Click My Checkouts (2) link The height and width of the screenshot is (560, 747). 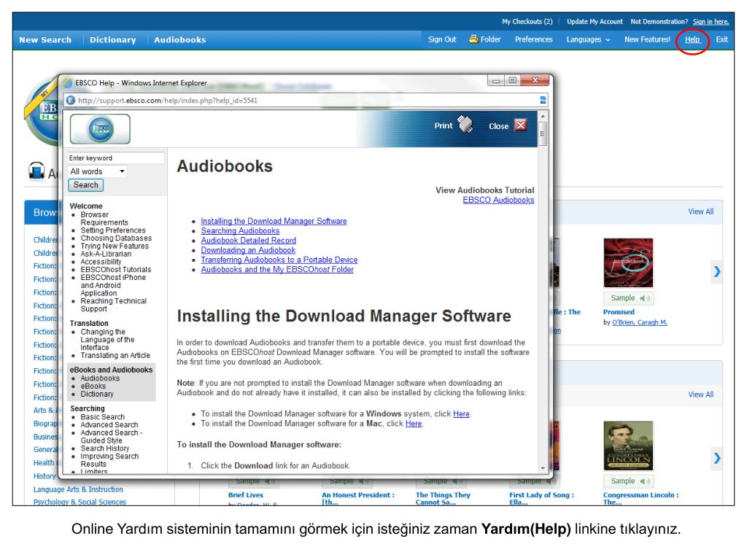pos(527,21)
